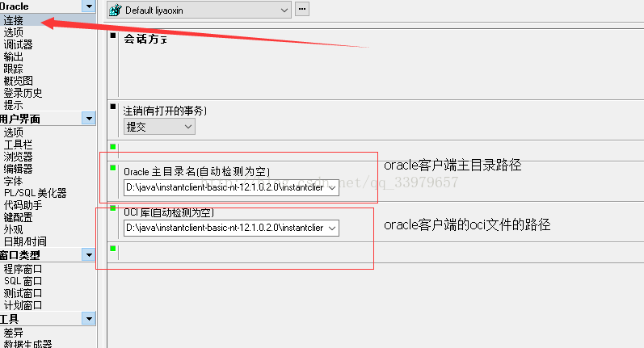Collapse the 用户界面 section header arrow
The image size is (644, 348).
pyautogui.click(x=89, y=119)
